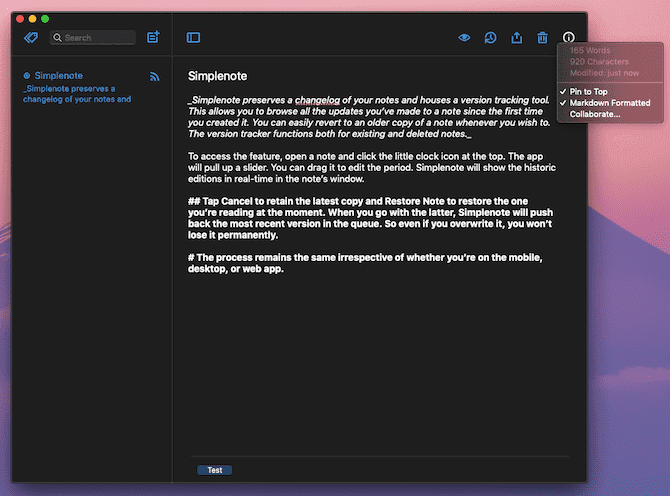Click the Simplenote note title heading
The height and width of the screenshot is (496, 670).
217,76
